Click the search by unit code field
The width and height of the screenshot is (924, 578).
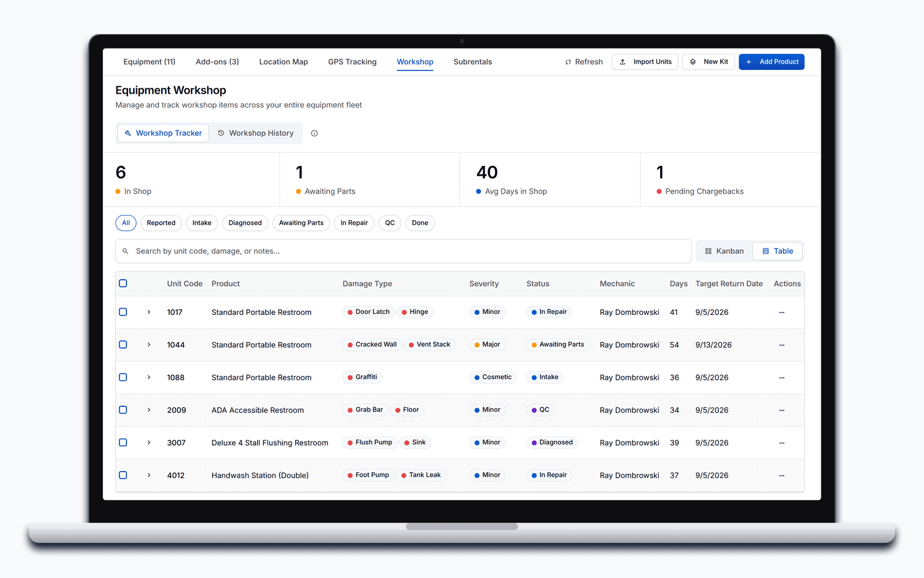pyautogui.click(x=403, y=251)
